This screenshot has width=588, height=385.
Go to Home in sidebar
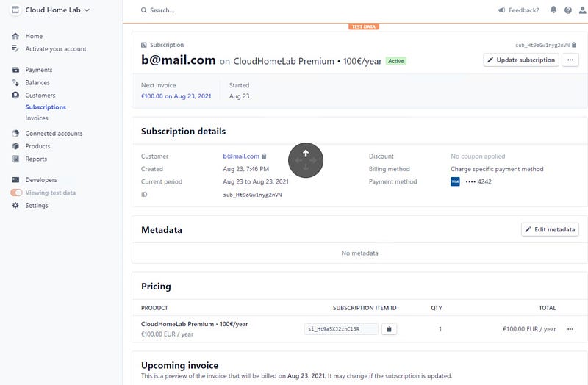34,36
